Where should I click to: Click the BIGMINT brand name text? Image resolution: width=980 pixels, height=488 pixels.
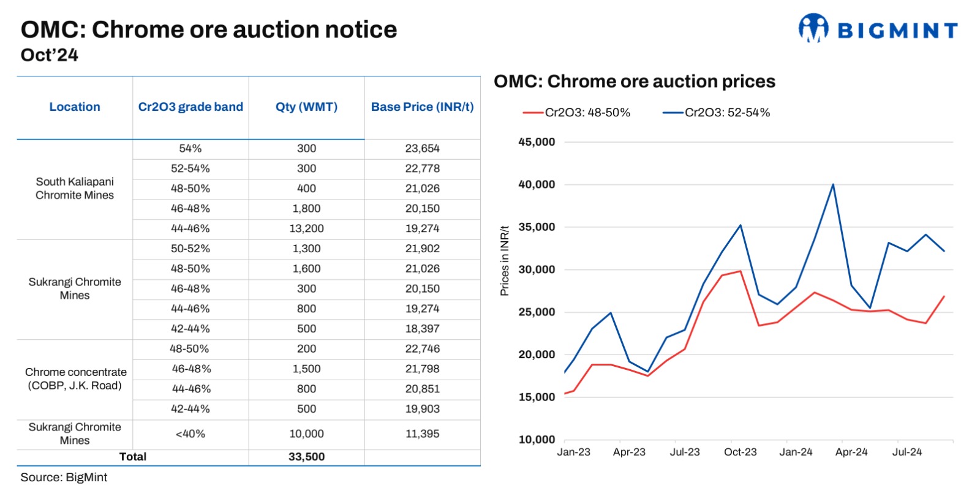897,31
